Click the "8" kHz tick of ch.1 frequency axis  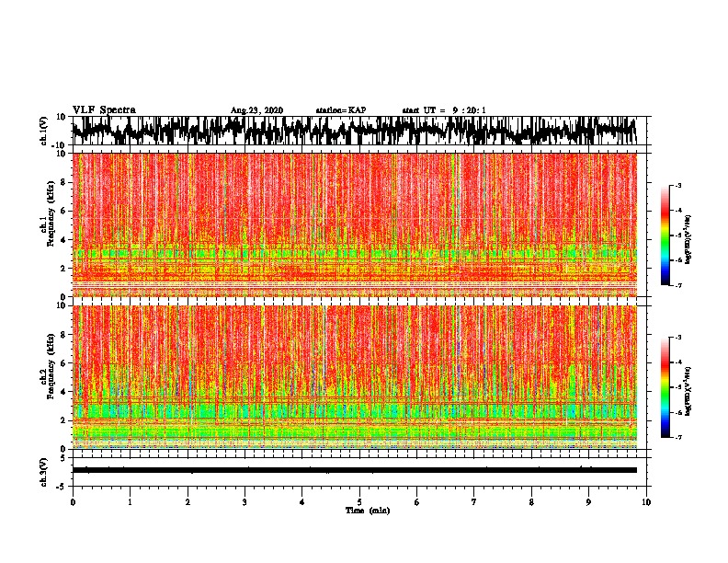pyautogui.click(x=64, y=182)
